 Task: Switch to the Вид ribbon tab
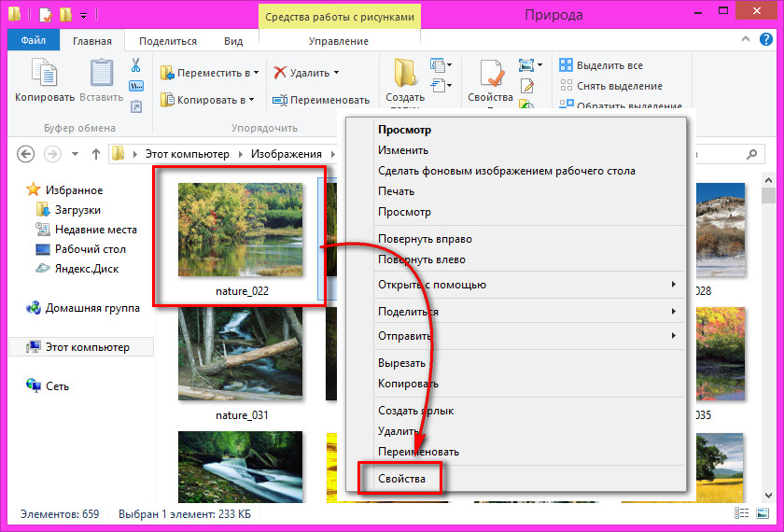(233, 41)
